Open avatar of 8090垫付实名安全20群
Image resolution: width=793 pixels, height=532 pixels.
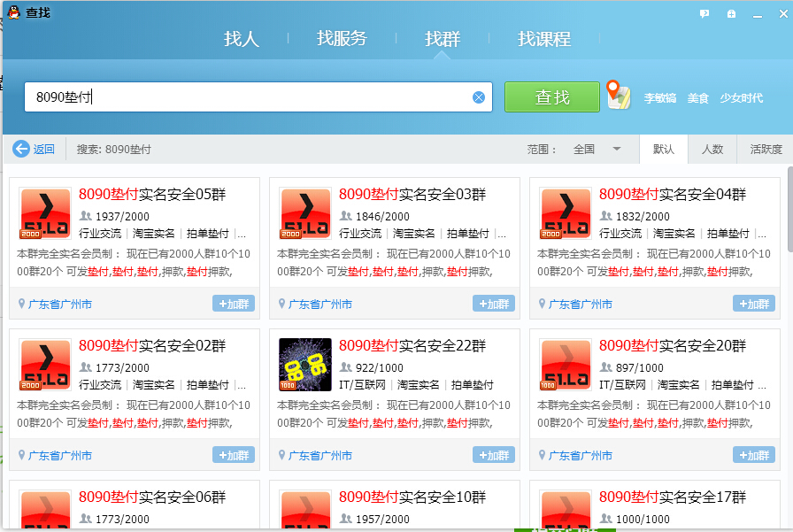coord(566,365)
